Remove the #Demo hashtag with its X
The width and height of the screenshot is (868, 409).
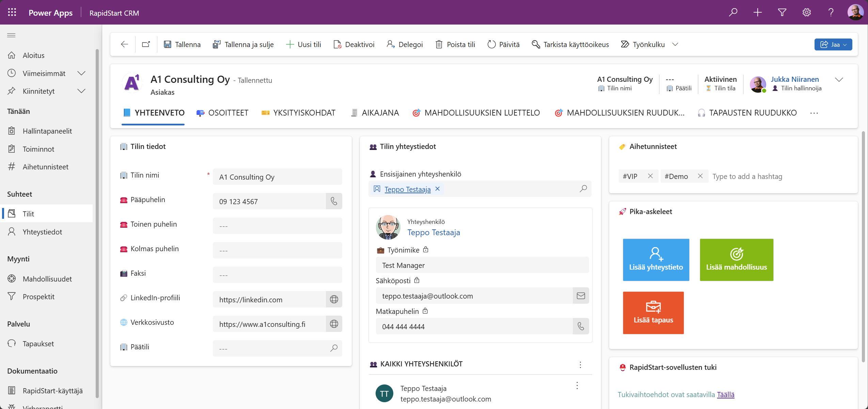point(700,176)
